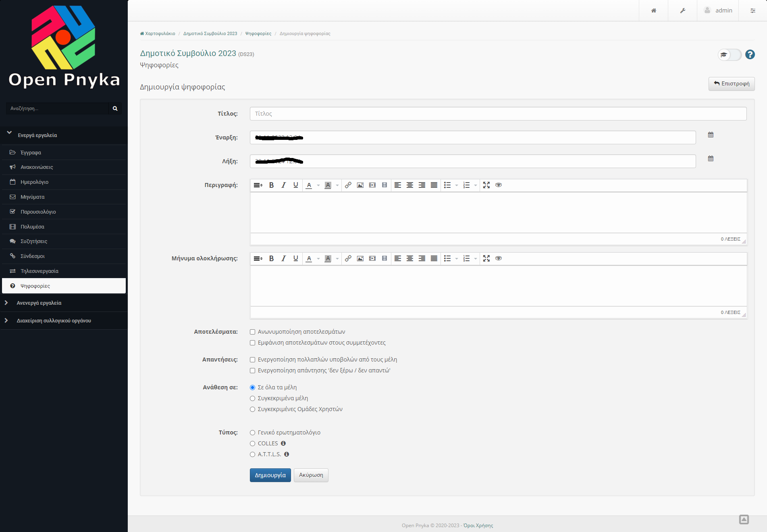This screenshot has width=767, height=532.
Task: Toggle preview eye in Περιγραφή editor
Action: coord(499,185)
